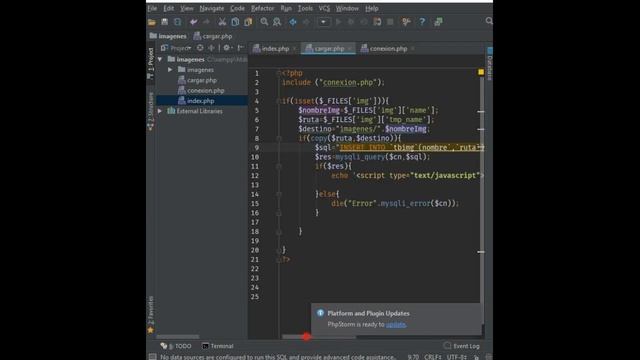Screen dimensions: 640x360
Task: Open the Project view dropdown
Action: pos(176,48)
